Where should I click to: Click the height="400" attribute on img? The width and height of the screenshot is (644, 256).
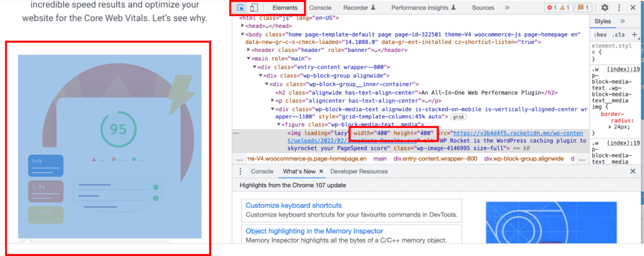pos(413,133)
